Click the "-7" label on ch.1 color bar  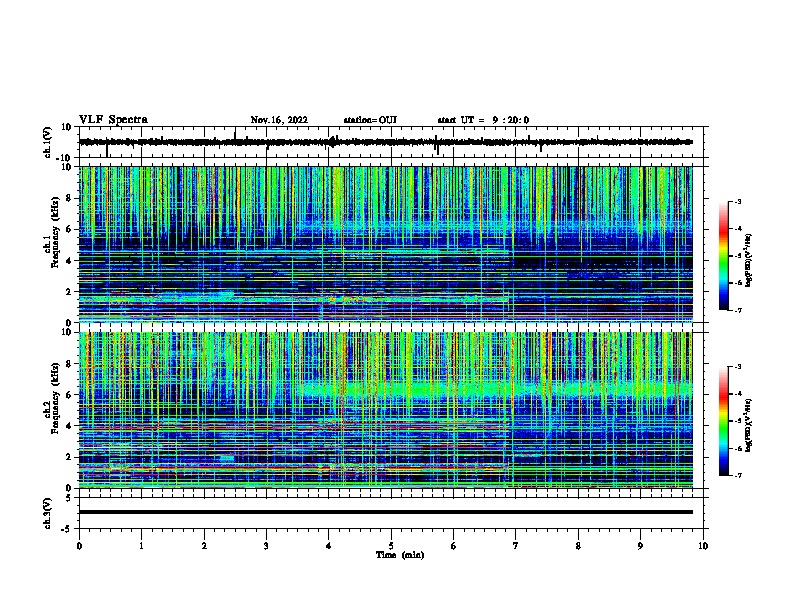coord(738,310)
